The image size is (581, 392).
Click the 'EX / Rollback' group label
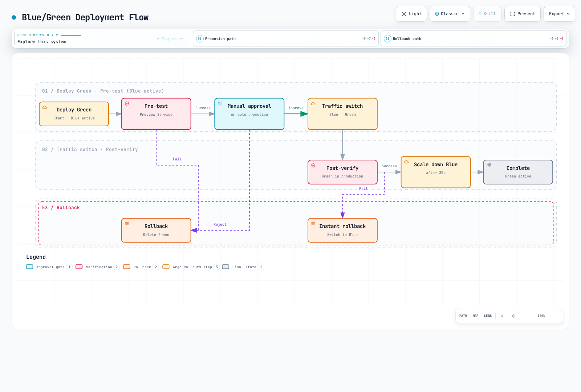61,208
